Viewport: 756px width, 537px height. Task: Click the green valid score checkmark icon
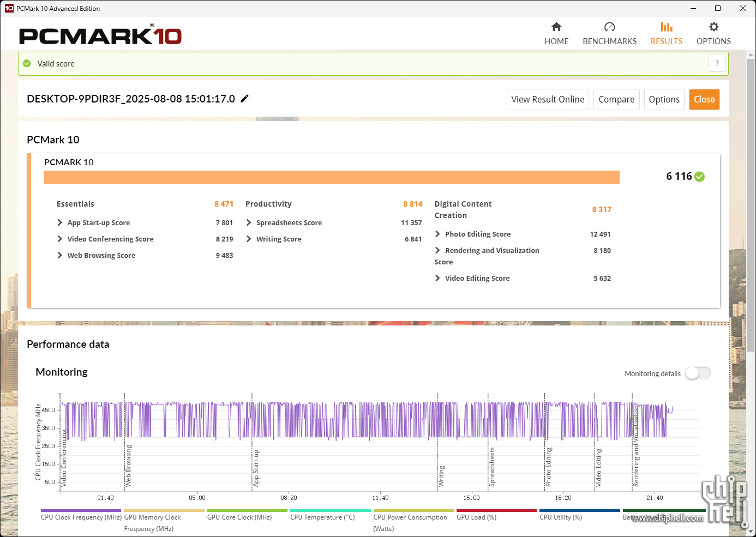pyautogui.click(x=27, y=64)
